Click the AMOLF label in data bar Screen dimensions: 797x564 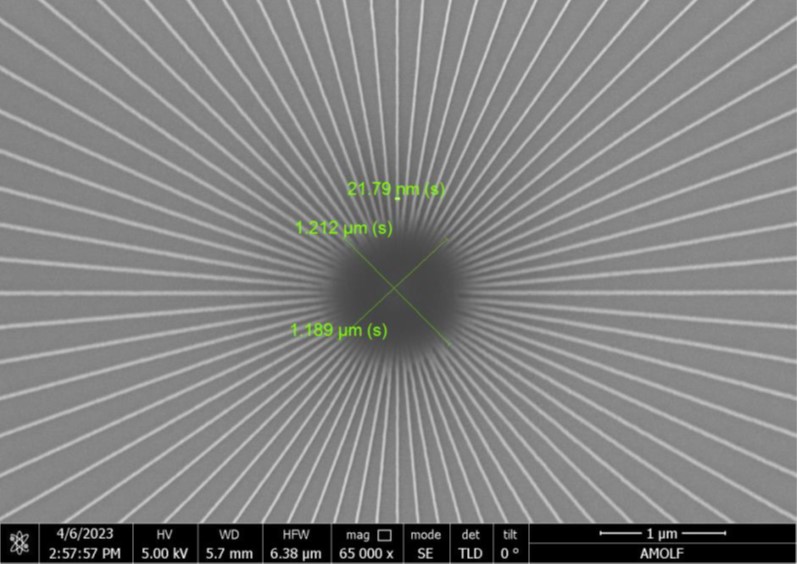[x=661, y=553]
